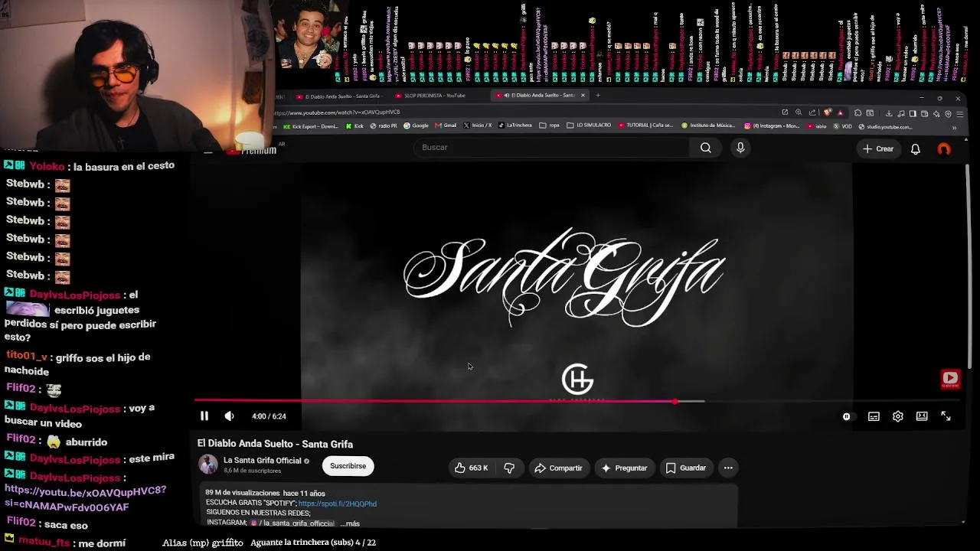Show more bookmarks with the chevron
Screen dimensions: 980x551
coord(954,128)
